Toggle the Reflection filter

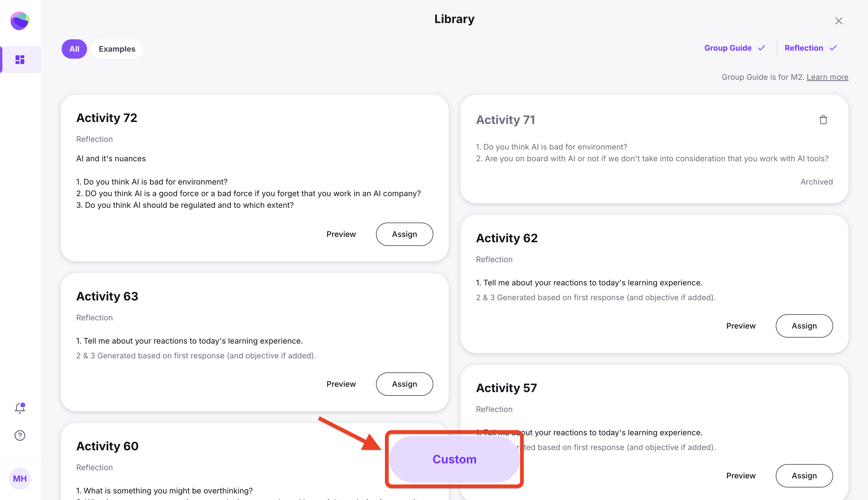point(810,48)
